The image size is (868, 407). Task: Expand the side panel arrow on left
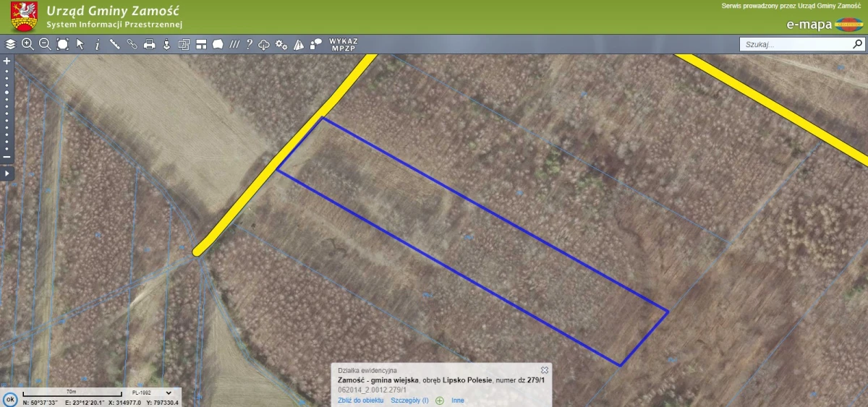click(7, 173)
